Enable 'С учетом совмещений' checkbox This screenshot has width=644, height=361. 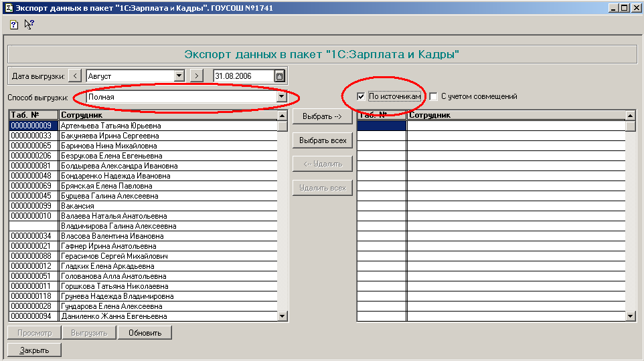[433, 96]
